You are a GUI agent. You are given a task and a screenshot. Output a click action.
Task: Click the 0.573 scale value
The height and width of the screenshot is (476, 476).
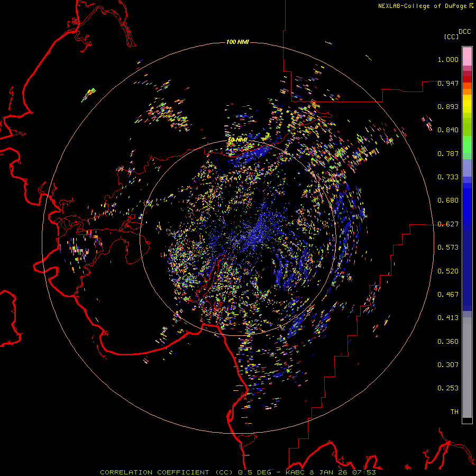click(448, 248)
